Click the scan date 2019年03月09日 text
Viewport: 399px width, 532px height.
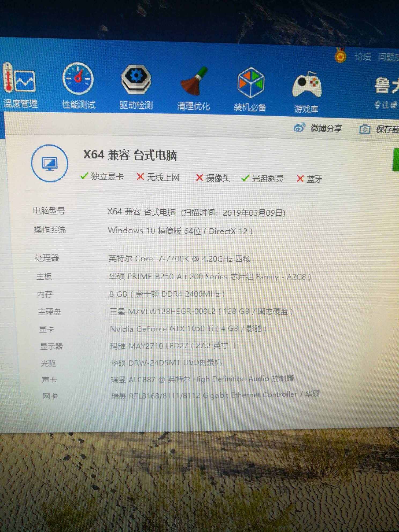[x=254, y=213]
